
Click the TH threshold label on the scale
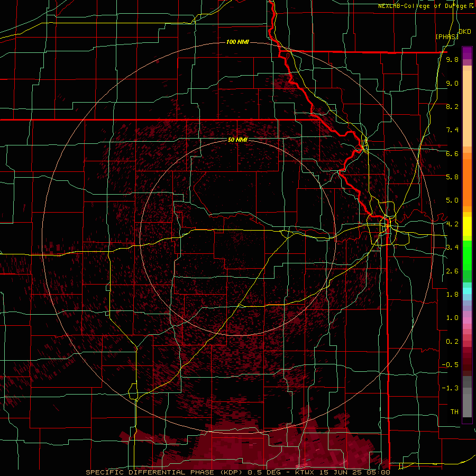pyautogui.click(x=454, y=412)
